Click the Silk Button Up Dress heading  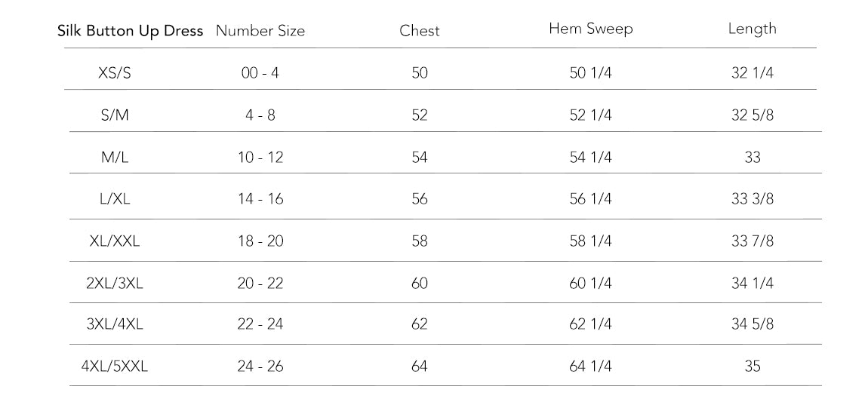131,32
